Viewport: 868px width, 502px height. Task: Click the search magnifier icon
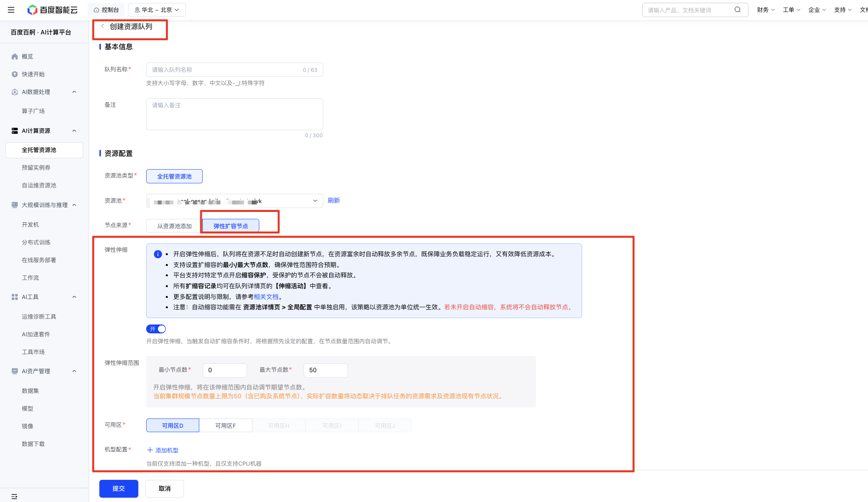(738, 10)
